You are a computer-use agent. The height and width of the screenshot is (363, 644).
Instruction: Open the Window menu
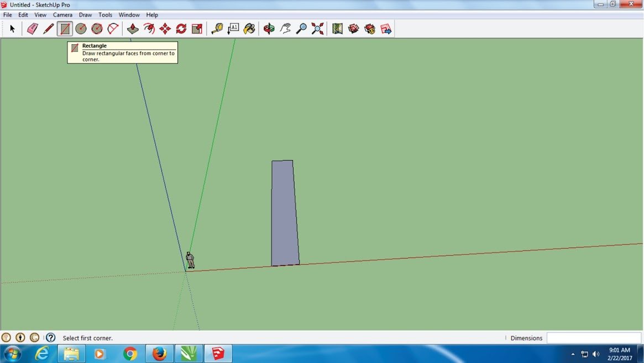129,15
